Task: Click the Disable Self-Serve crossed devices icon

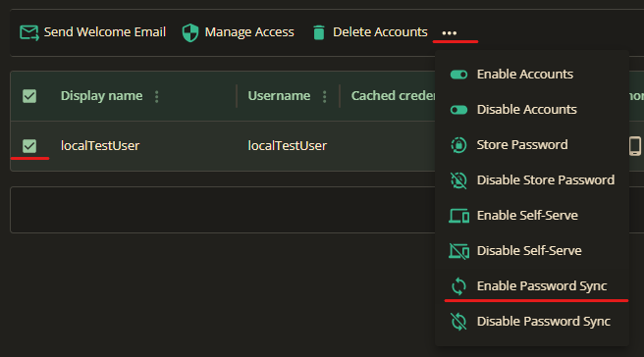Action: [458, 251]
